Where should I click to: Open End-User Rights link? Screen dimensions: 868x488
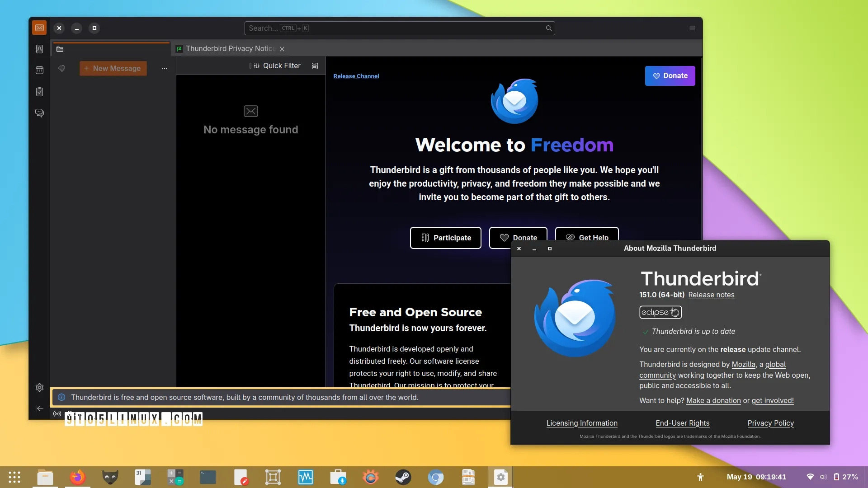click(x=682, y=423)
